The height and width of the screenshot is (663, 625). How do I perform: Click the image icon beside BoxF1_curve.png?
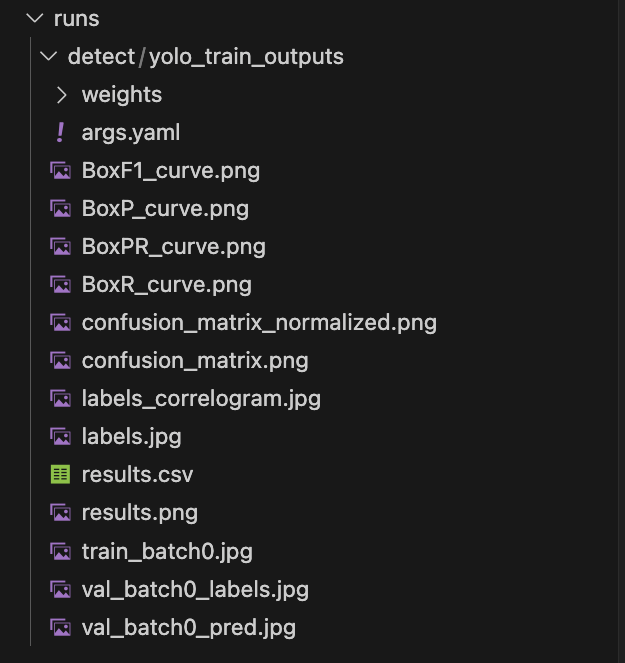61,171
